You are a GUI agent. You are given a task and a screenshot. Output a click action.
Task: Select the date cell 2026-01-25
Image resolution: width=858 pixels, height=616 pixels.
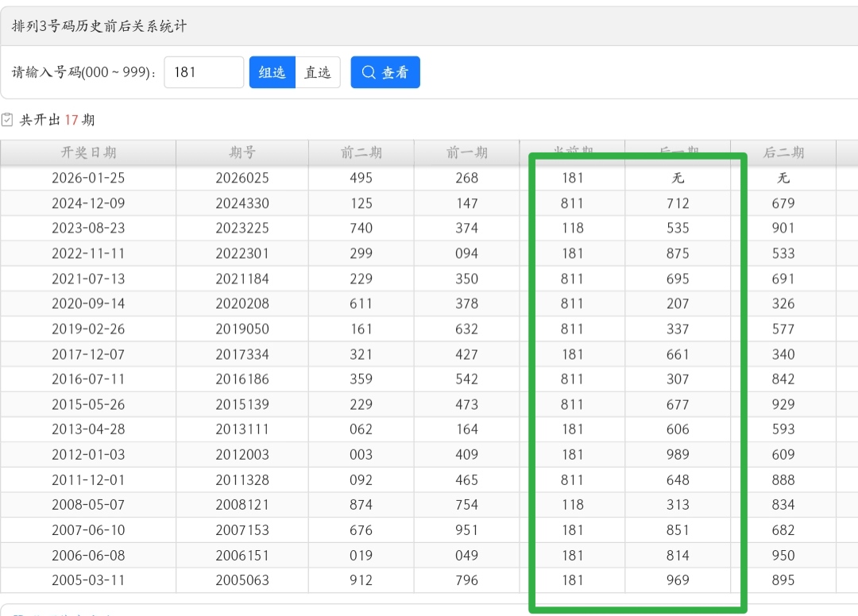[88, 178]
